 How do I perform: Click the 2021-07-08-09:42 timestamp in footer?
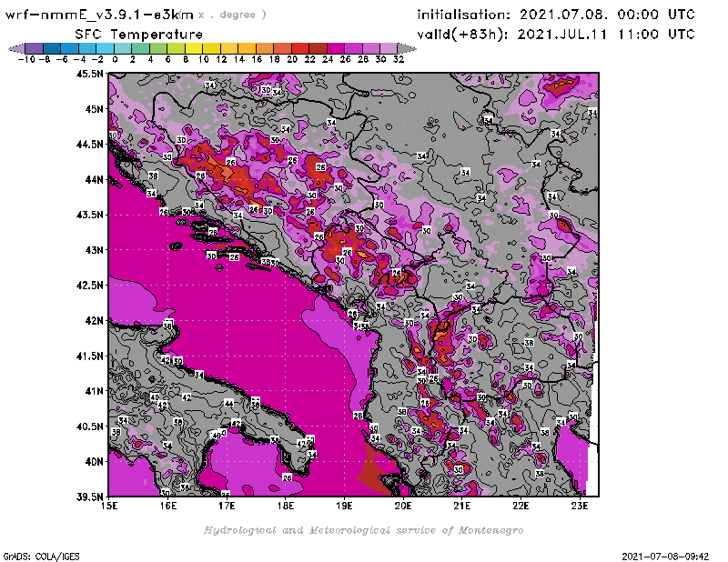[x=672, y=555]
